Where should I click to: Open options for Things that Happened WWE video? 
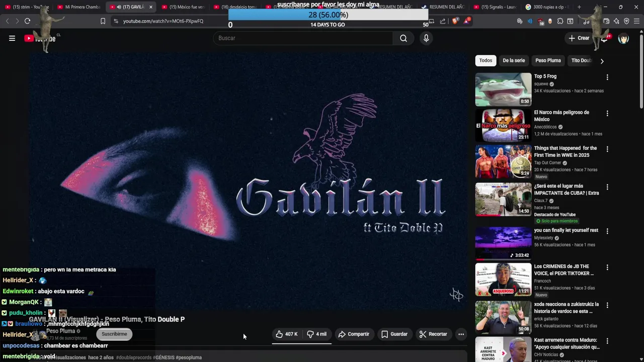pos(607,149)
